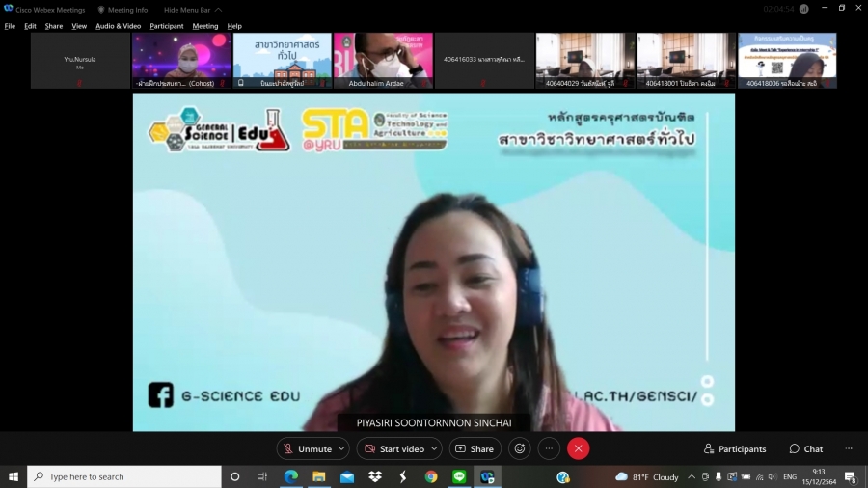Click the red leave meeting button
Viewport: 868px width, 488px height.
[578, 448]
